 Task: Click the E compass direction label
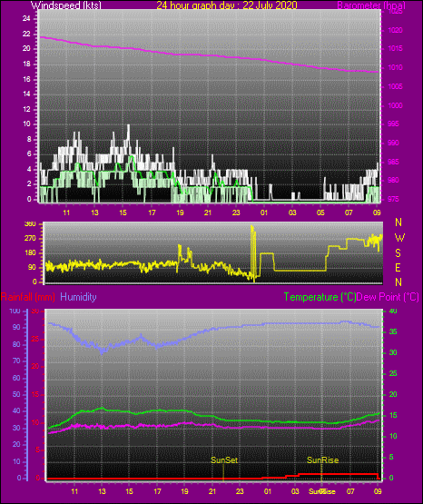pyautogui.click(x=398, y=268)
